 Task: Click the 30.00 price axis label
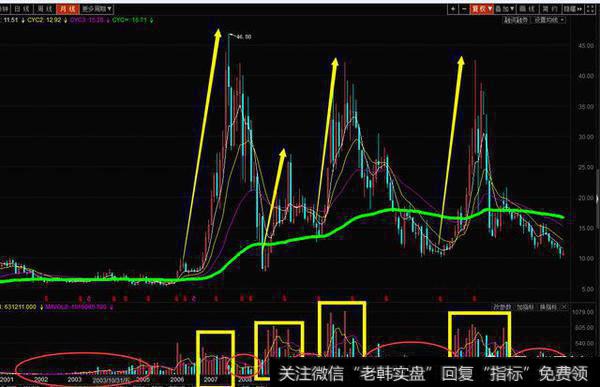(x=586, y=137)
